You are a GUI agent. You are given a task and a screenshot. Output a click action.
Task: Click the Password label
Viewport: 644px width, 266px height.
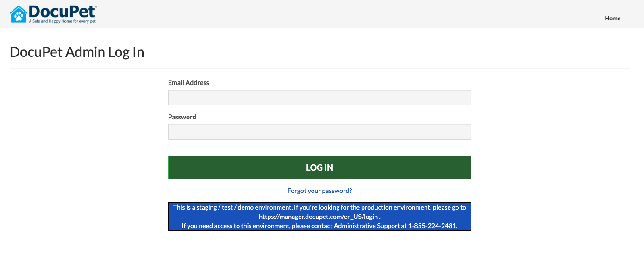pos(182,117)
